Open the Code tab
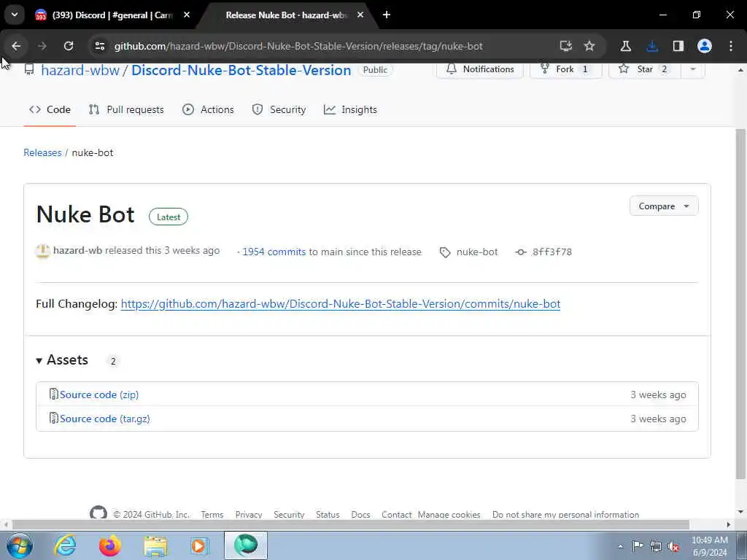The width and height of the screenshot is (747, 560). tap(50, 109)
